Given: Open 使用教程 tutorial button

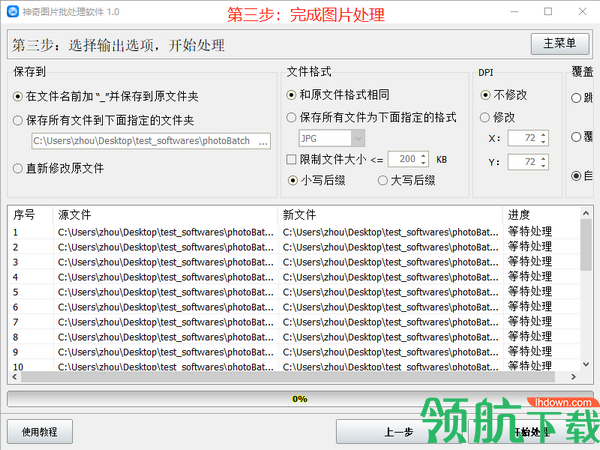Looking at the screenshot, I should (40, 432).
